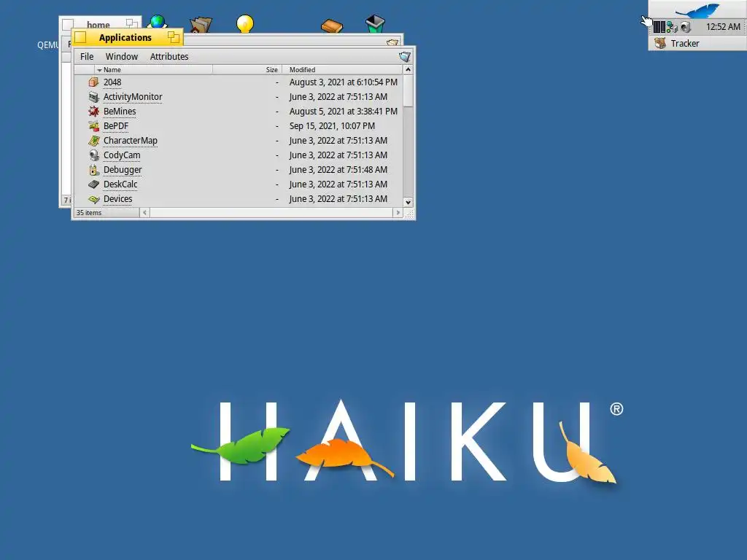Sort by the Name column header
The image size is (747, 560).
[x=153, y=69]
